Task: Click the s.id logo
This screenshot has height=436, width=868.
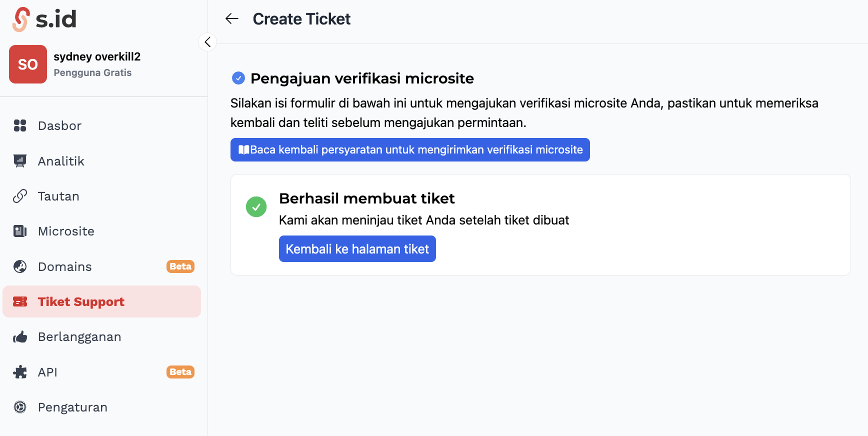Action: pos(44,19)
